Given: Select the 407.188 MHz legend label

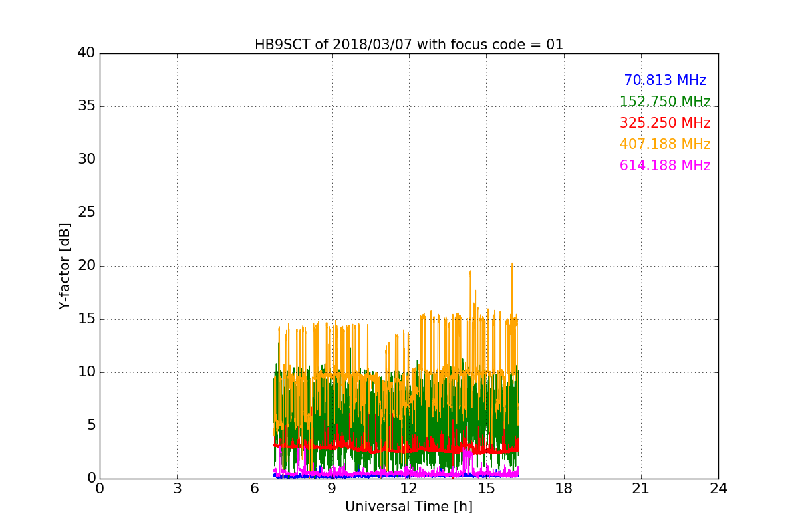Looking at the screenshot, I should (x=665, y=144).
